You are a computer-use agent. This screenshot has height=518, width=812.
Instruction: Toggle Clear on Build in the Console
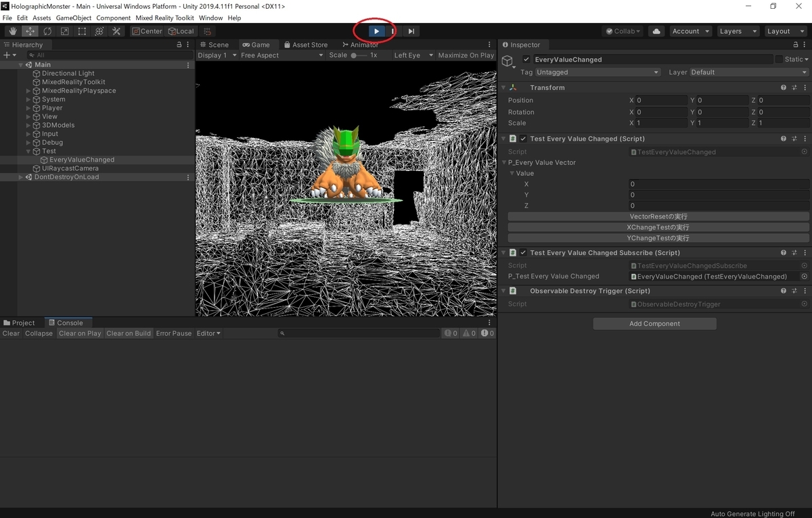(x=129, y=333)
